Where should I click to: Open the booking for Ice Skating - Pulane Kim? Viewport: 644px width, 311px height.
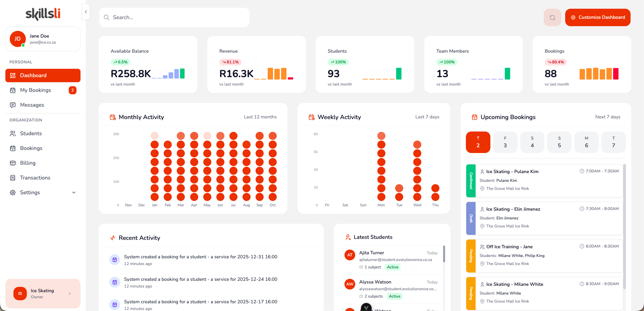[x=543, y=180]
